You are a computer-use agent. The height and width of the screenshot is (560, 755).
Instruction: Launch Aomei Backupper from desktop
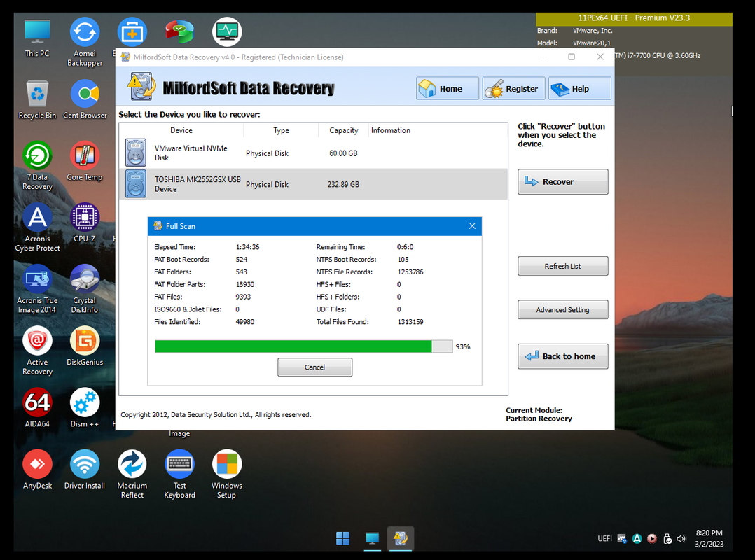[x=85, y=42]
